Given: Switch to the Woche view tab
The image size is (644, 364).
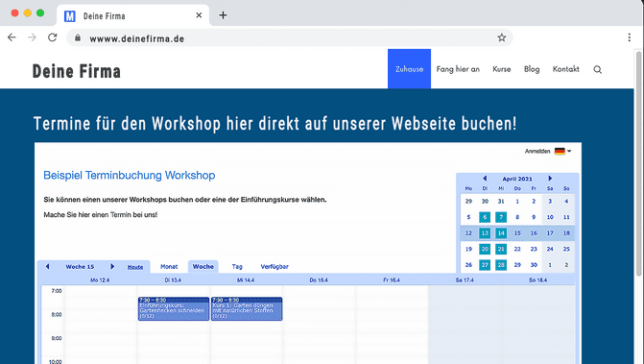Looking at the screenshot, I should click(203, 267).
